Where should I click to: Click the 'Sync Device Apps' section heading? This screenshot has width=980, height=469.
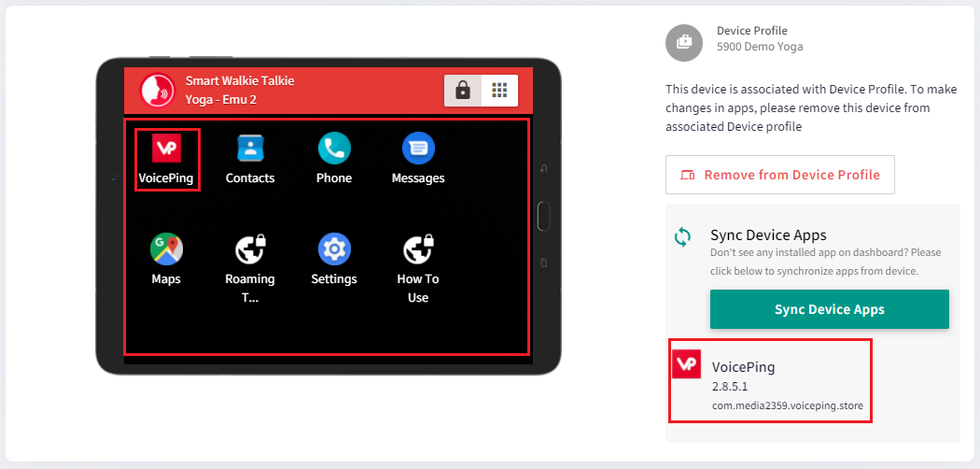(x=769, y=235)
